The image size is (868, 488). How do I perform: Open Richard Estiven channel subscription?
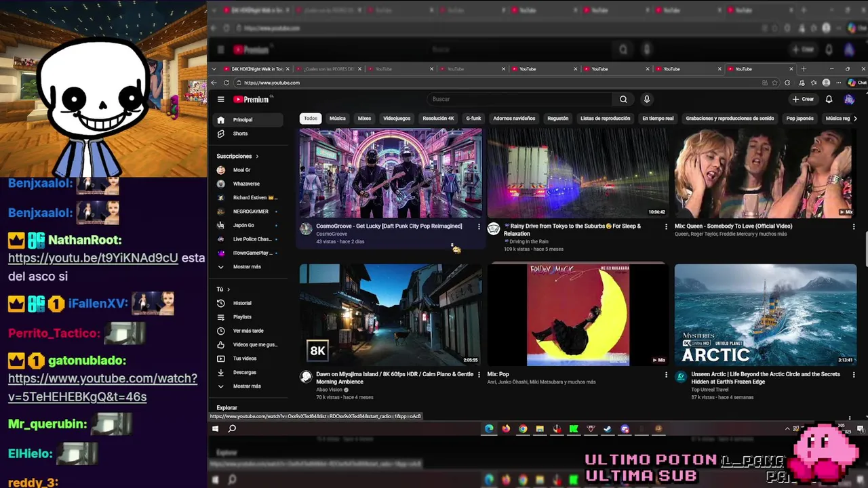247,197
